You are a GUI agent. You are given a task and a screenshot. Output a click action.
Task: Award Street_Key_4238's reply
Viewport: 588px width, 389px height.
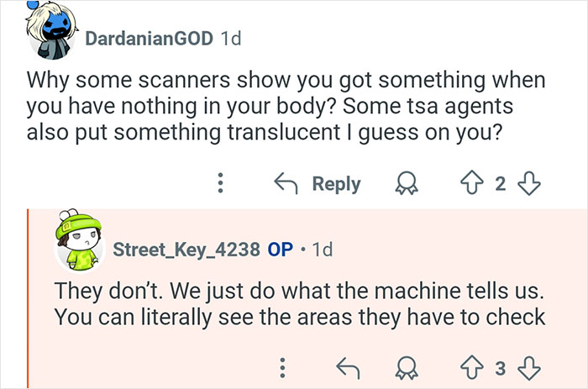[x=410, y=366]
